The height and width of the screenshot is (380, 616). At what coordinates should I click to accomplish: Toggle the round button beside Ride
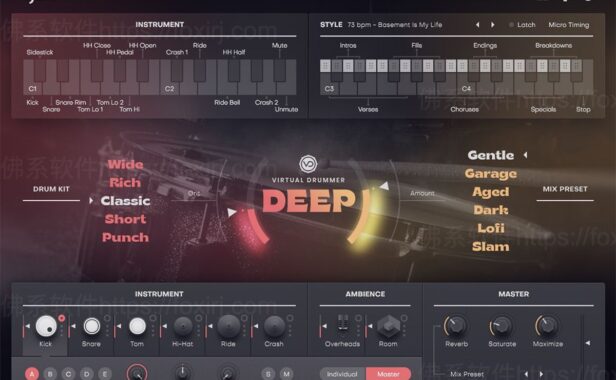(x=244, y=318)
